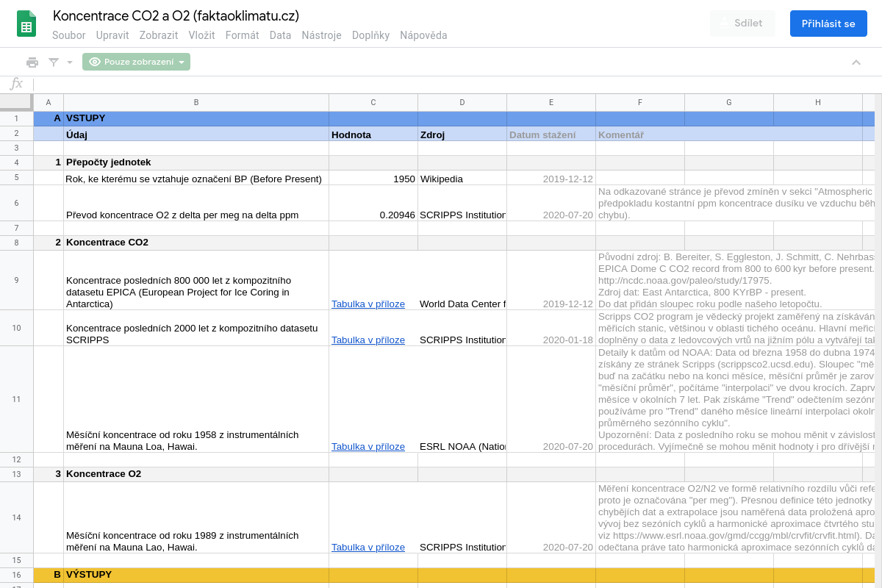
Task: Select the date cell 2020-01-18
Action: [x=551, y=328]
